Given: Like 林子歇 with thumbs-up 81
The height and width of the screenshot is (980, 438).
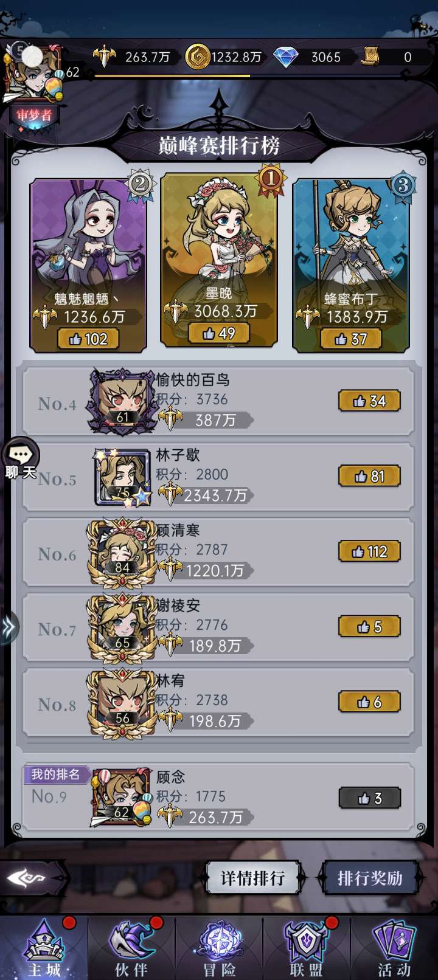Looking at the screenshot, I should [370, 476].
